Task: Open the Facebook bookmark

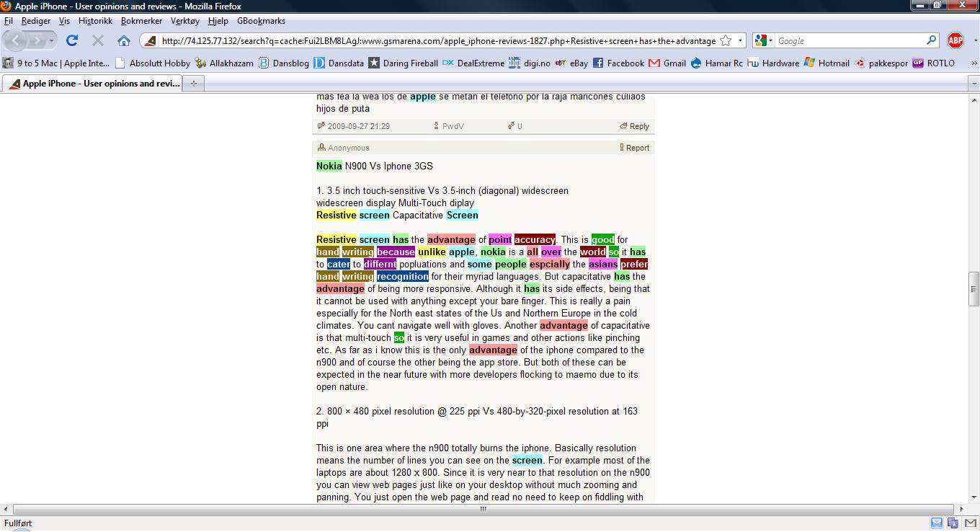Action: coord(619,63)
